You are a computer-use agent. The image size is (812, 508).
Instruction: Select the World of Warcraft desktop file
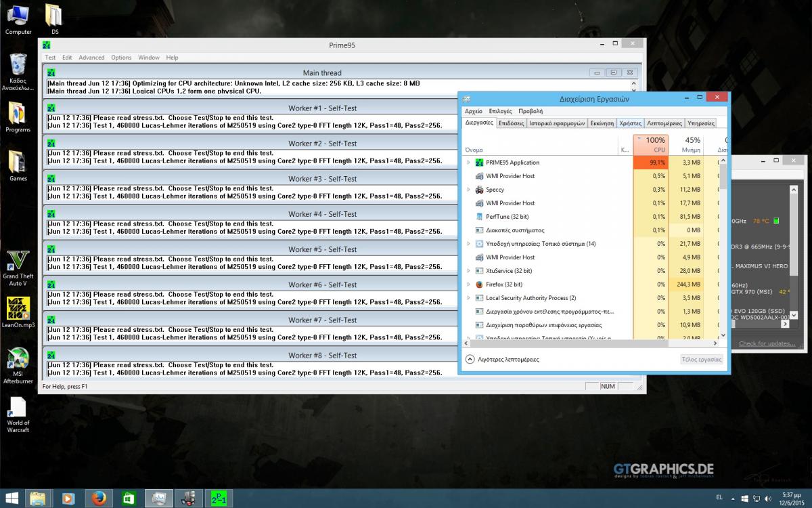pyautogui.click(x=18, y=415)
